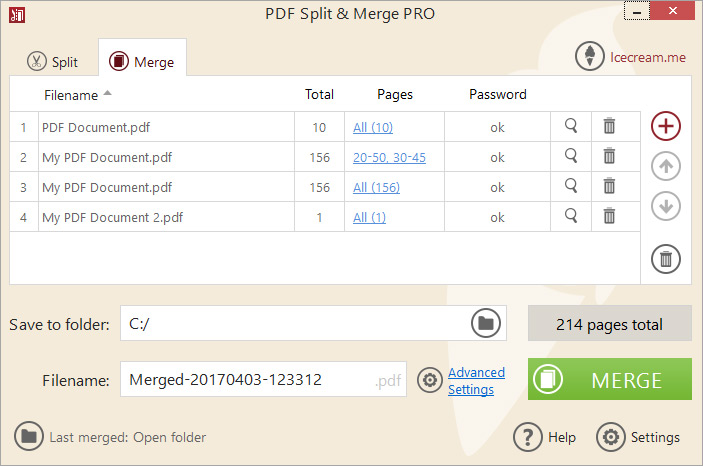Open the All (156) pages link
The height and width of the screenshot is (466, 703).
[376, 187]
